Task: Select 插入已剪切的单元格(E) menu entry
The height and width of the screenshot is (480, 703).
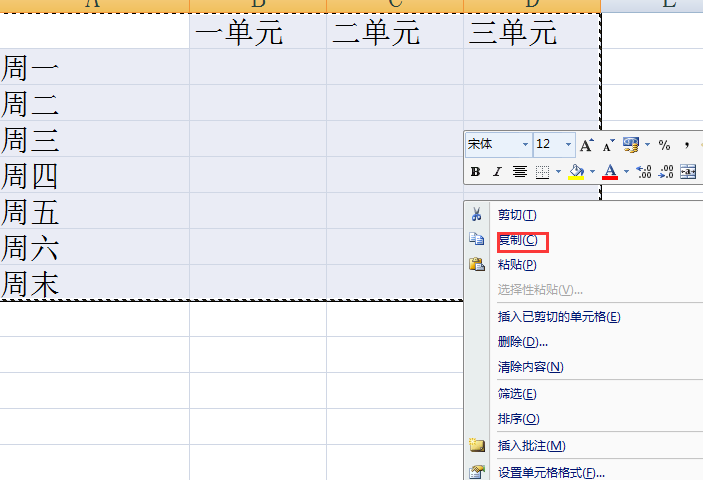Action: 559,317
